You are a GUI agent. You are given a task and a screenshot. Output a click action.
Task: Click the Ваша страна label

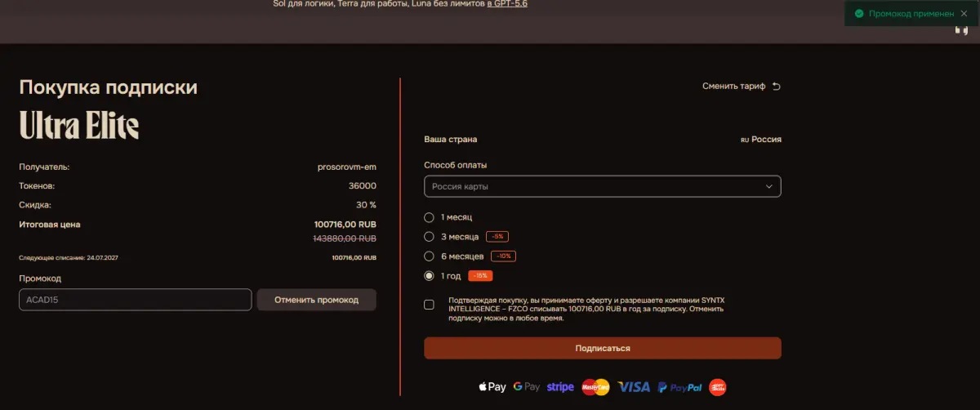(x=451, y=140)
